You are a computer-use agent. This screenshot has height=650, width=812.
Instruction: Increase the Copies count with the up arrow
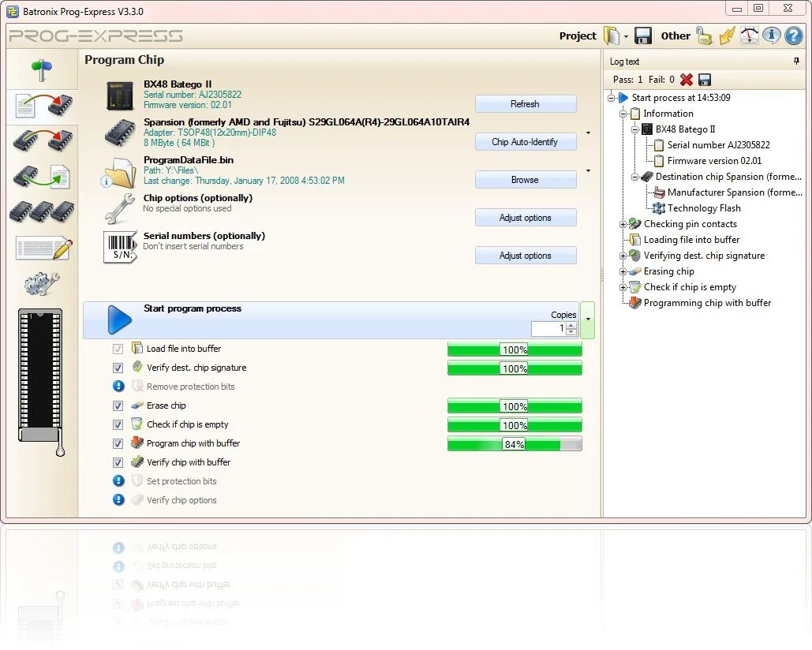point(571,325)
